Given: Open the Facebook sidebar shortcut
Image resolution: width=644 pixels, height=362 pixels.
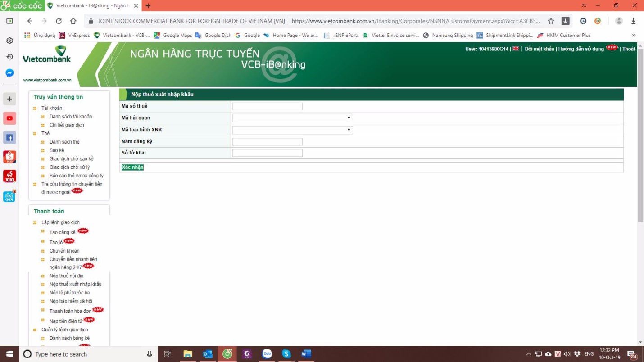Looking at the screenshot, I should 9,137.
